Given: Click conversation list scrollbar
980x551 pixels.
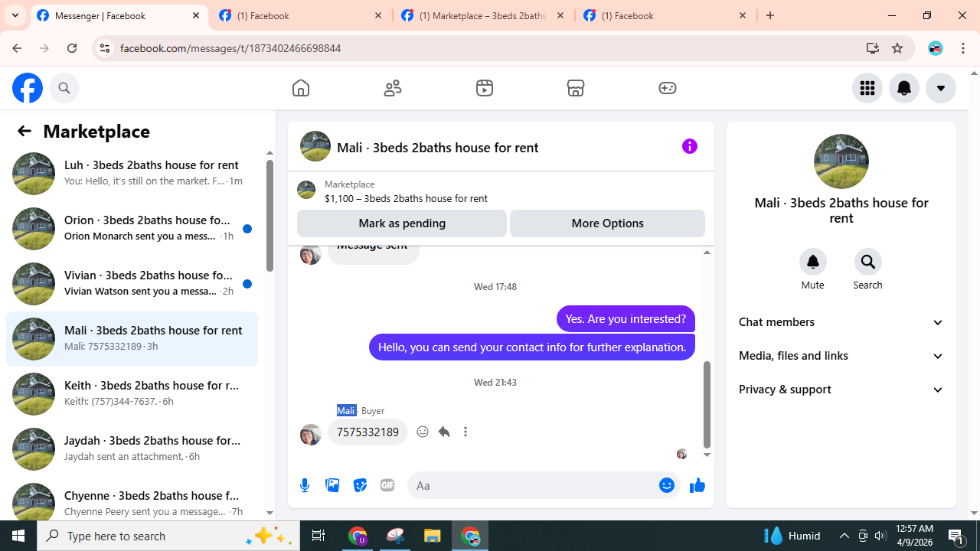Looking at the screenshot, I should 269,216.
